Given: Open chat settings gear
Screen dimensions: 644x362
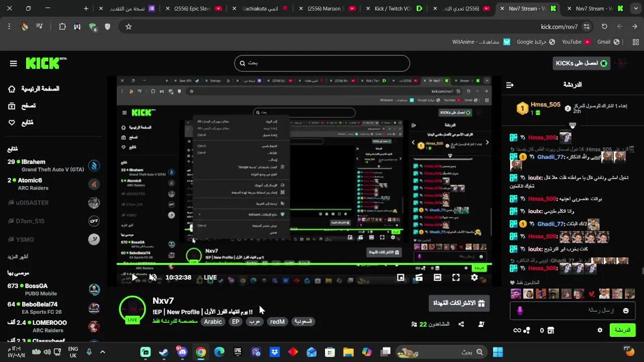Looking at the screenshot, I should tap(600, 330).
